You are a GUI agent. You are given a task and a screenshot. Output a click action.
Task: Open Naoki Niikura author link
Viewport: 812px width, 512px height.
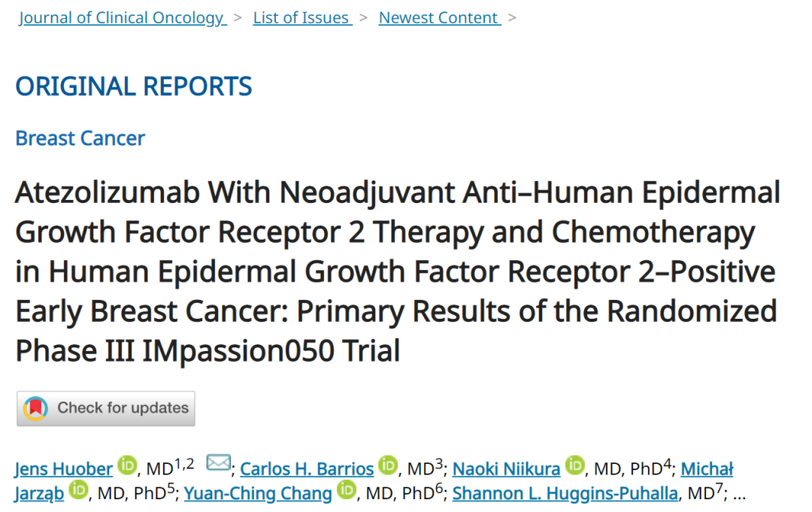coord(506,469)
